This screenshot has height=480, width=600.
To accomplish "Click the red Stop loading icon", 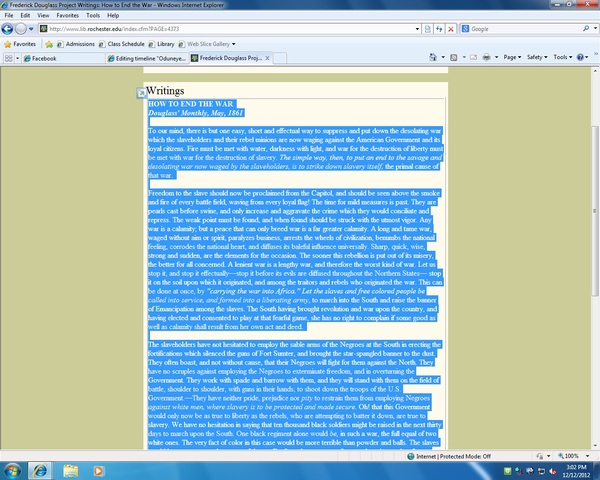I will (x=451, y=29).
